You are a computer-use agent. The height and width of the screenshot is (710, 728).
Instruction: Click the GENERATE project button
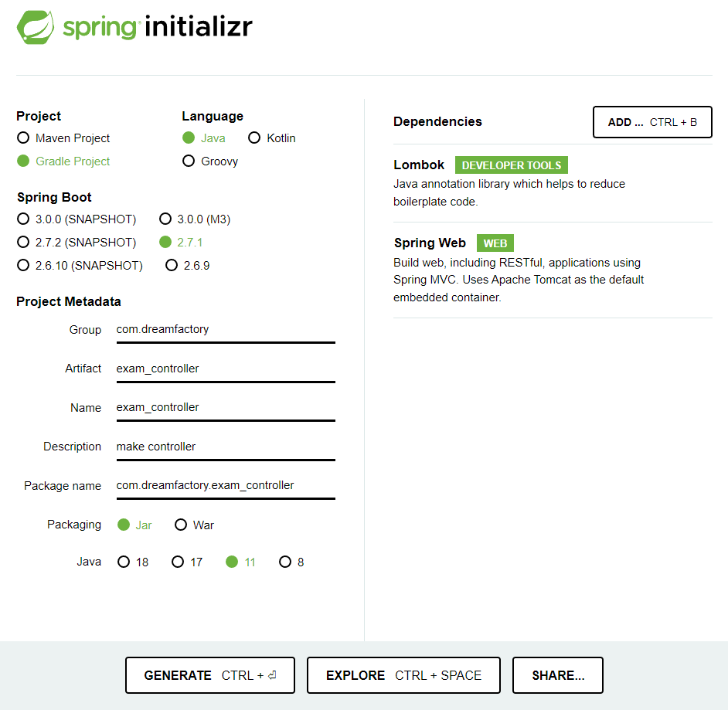(x=210, y=675)
